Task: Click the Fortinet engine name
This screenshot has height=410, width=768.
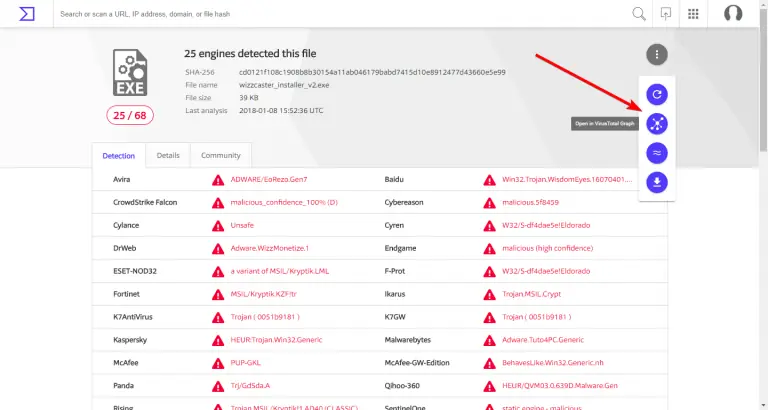Action: (x=126, y=294)
